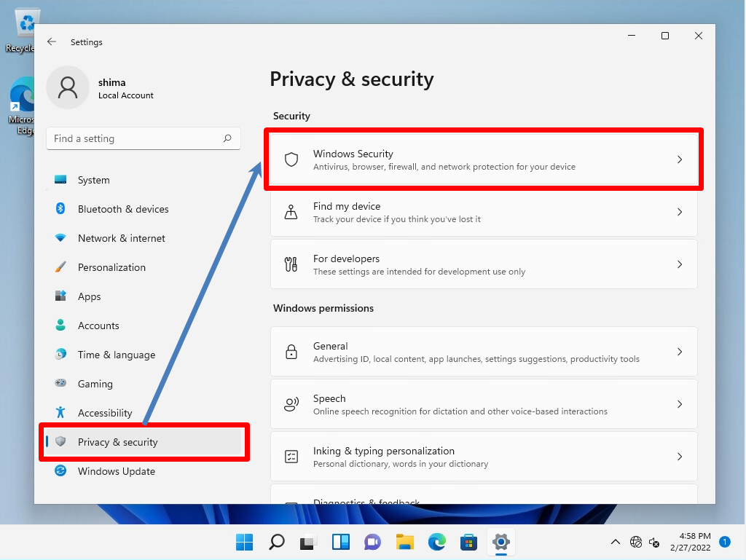Screen dimensions: 746x560
Task: Click the Apps icon in sidebar
Action: coord(60,296)
